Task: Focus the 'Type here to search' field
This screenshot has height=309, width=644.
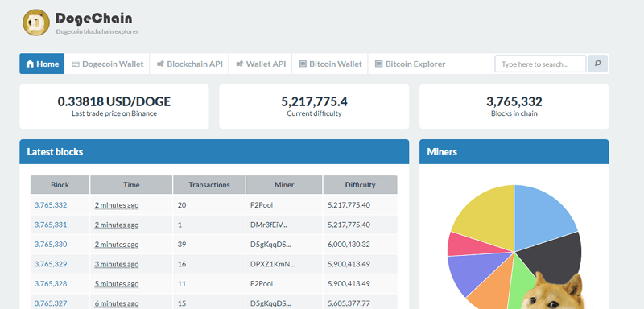Action: [x=540, y=64]
